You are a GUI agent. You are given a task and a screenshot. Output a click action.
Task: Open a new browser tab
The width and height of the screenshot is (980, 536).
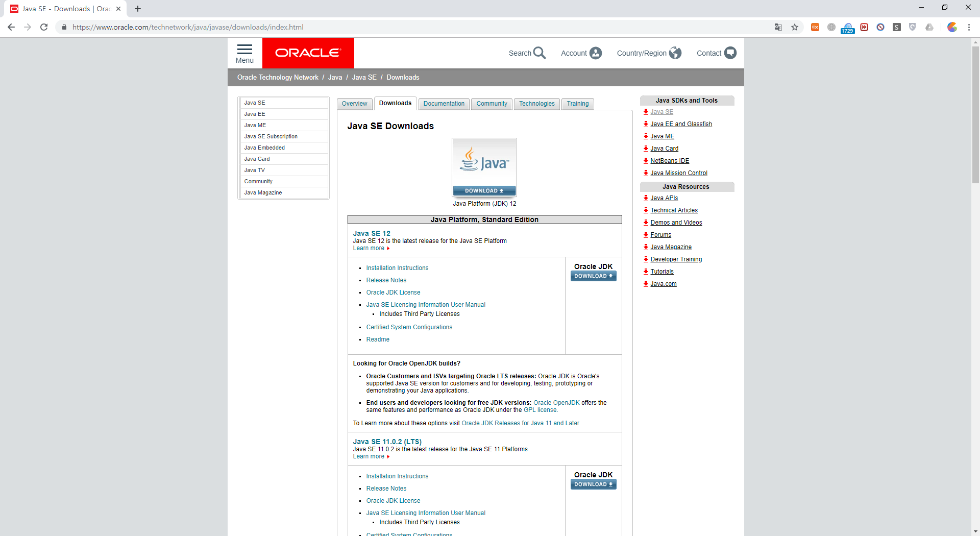pos(138,9)
